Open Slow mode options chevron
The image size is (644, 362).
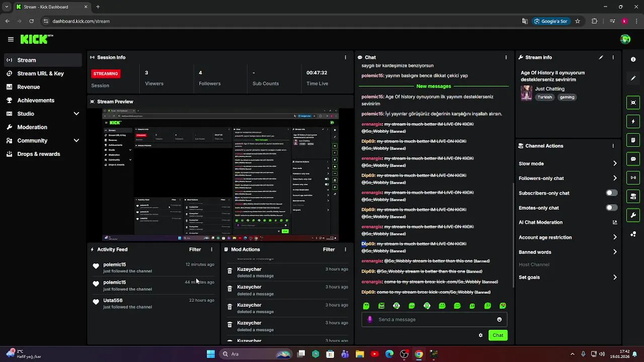(x=615, y=163)
